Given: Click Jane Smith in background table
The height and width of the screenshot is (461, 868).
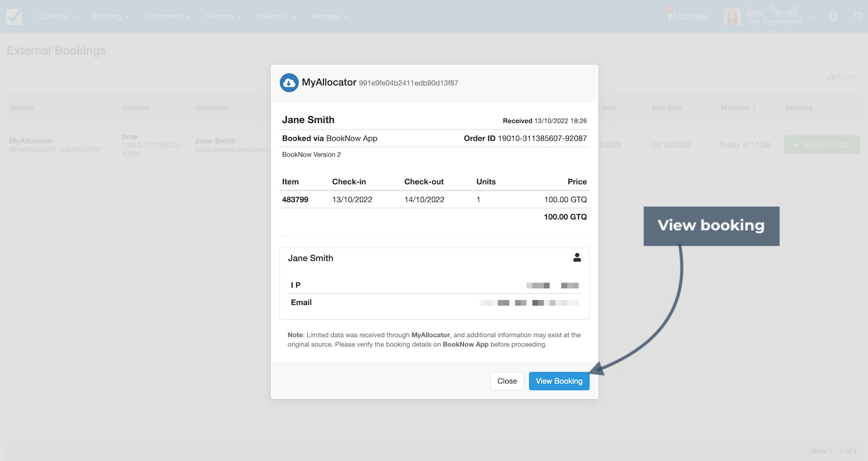Looking at the screenshot, I should point(215,141).
